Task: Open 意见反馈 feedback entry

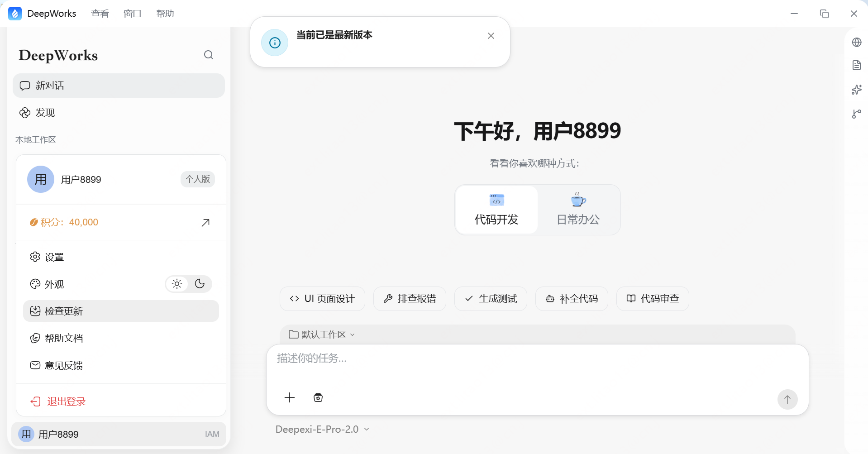Action: 121,365
